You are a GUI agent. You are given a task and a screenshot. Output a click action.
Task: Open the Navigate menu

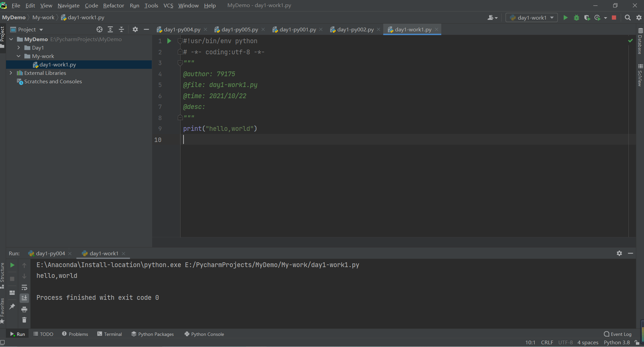[x=68, y=5]
